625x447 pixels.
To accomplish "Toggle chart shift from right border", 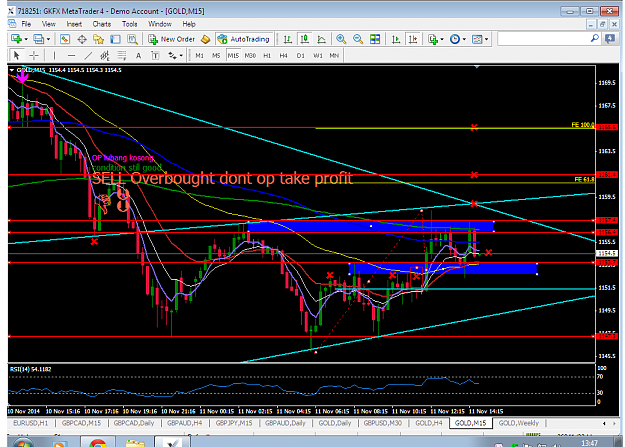I will click(x=413, y=39).
